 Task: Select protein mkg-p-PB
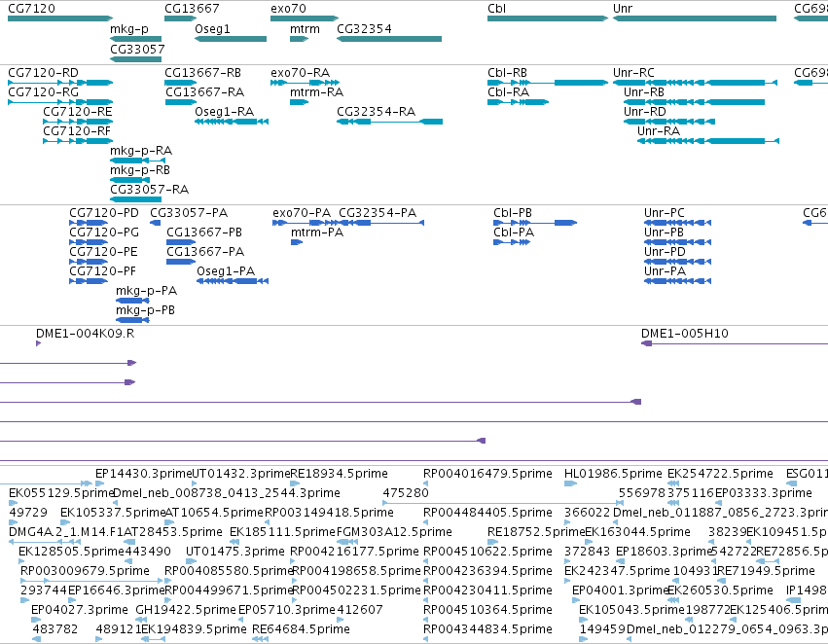pyautogui.click(x=132, y=320)
